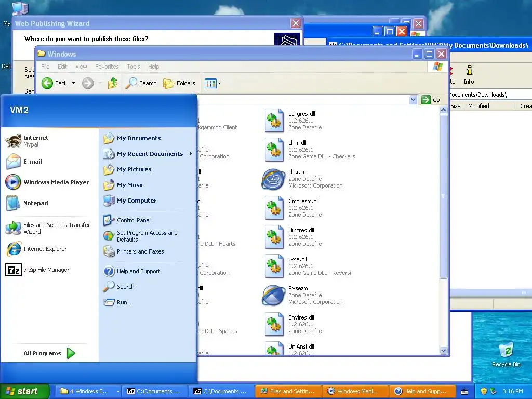Viewport: 532px width, 399px height.
Task: Switch to Windows Media Player taskbar item
Action: coord(355,391)
